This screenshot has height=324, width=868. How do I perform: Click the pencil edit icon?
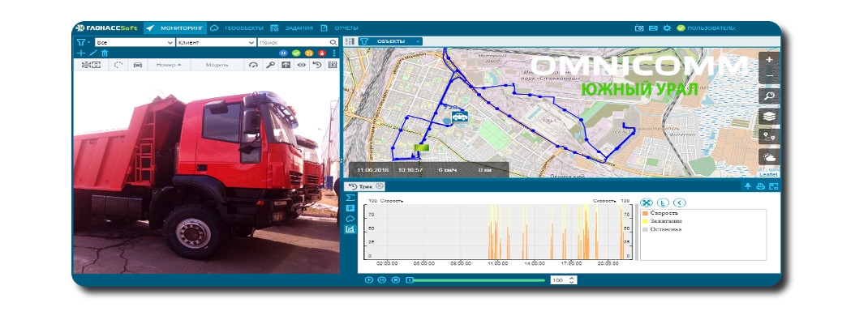pyautogui.click(x=93, y=53)
